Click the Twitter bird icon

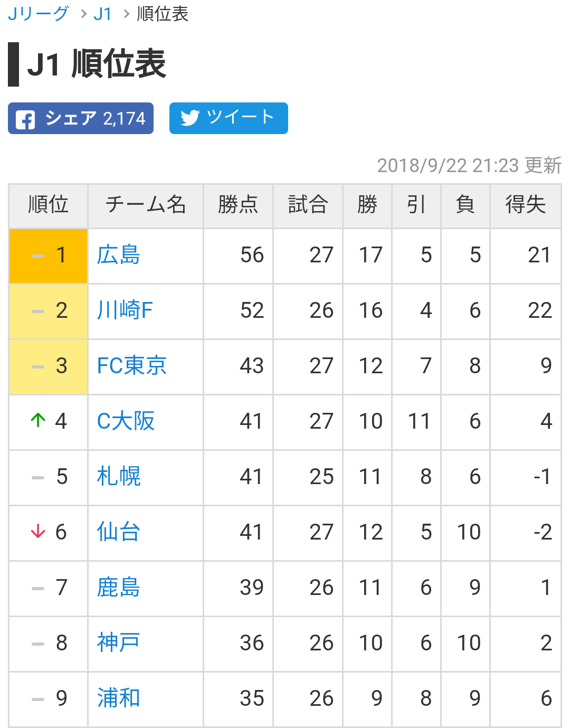tap(190, 118)
